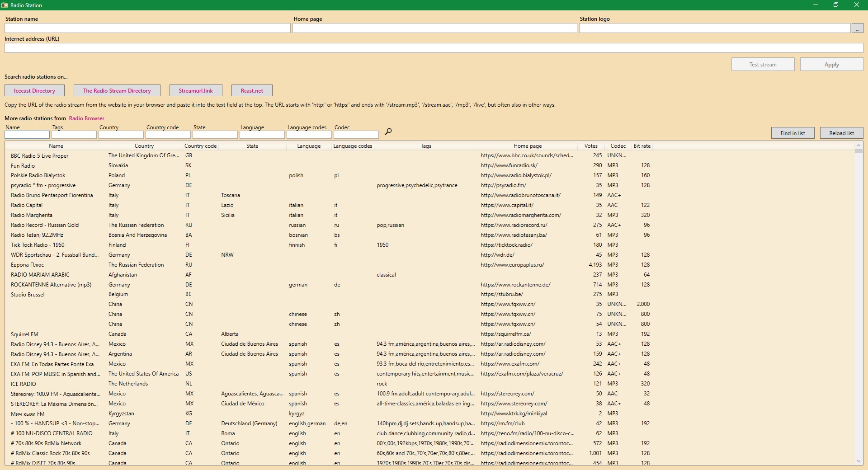Focus the Station name text field
This screenshot has height=470, width=868.
coord(147,28)
